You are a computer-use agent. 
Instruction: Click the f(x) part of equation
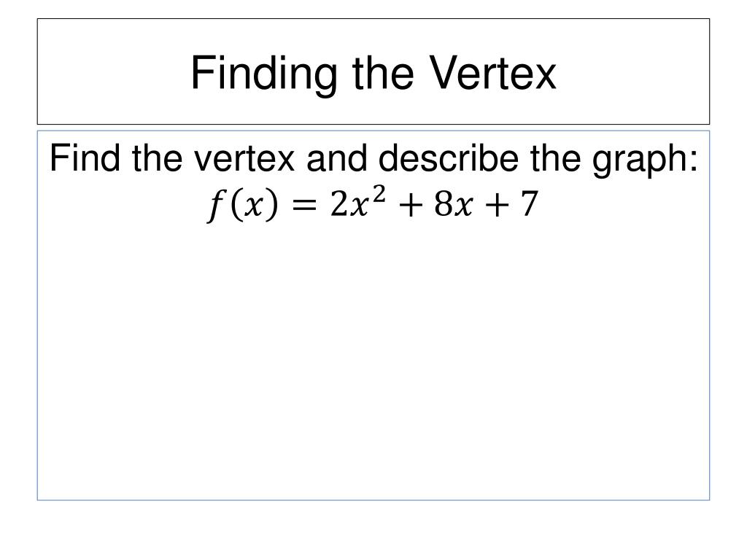coord(242,205)
